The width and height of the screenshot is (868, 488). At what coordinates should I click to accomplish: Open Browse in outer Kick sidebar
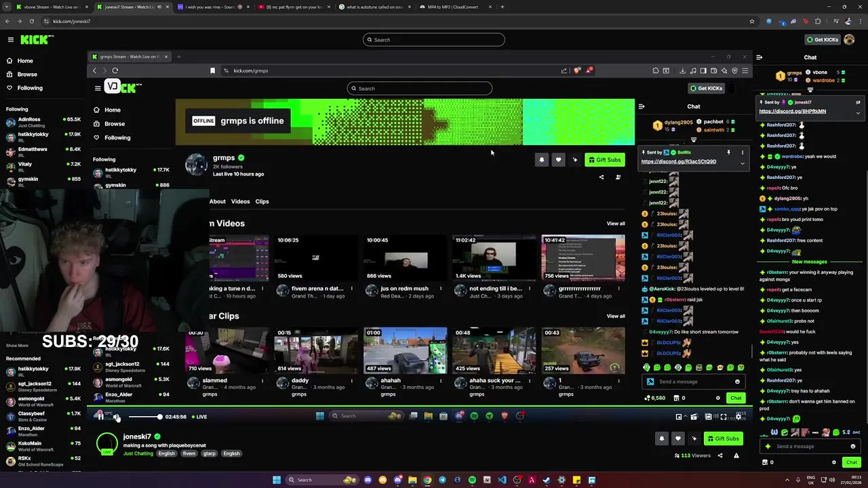coord(27,75)
